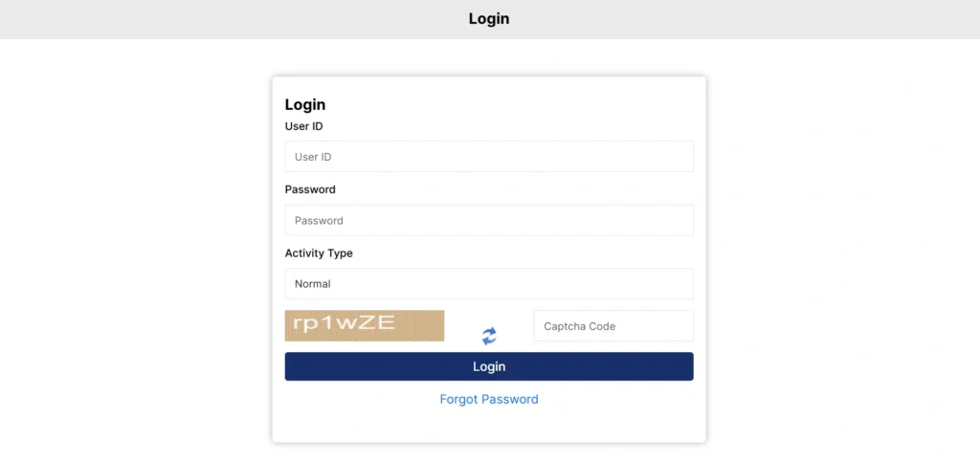Click the Captcha Code placeholder text
This screenshot has height=461, width=980.
pyautogui.click(x=579, y=326)
